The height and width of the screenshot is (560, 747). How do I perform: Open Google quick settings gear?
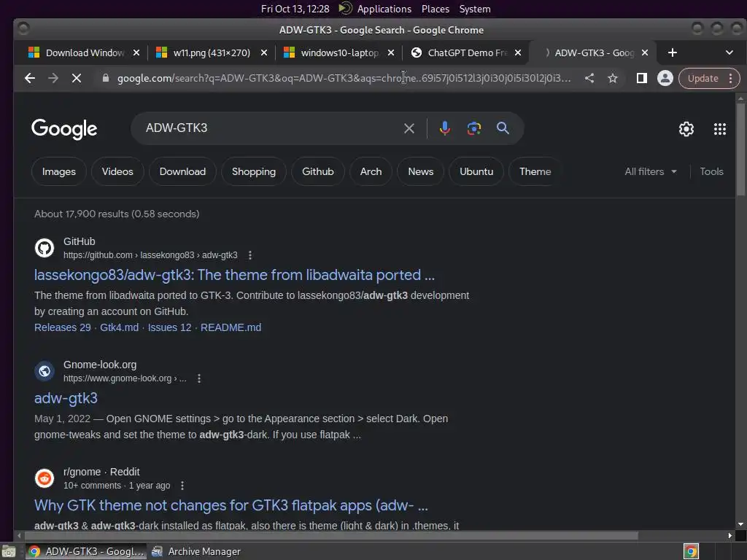tap(686, 129)
